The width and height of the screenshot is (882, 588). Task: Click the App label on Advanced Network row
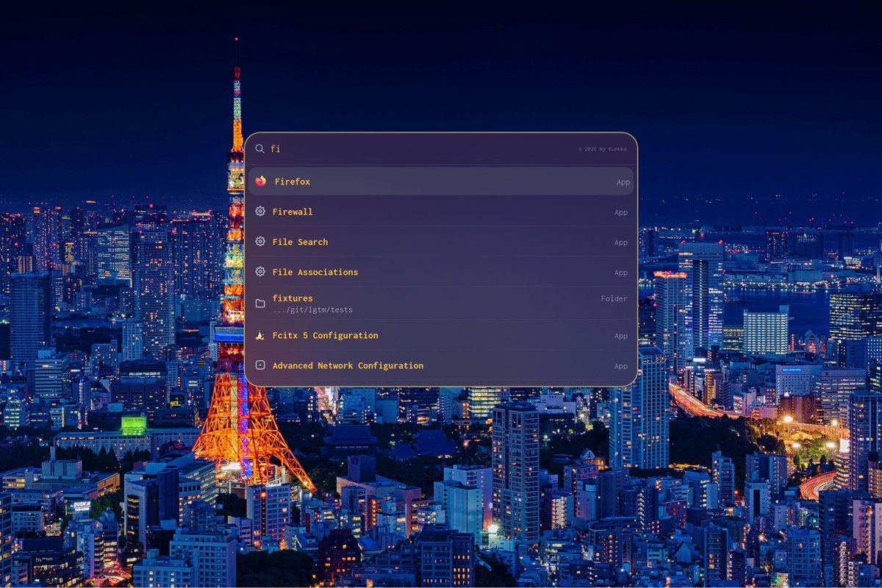[621, 366]
